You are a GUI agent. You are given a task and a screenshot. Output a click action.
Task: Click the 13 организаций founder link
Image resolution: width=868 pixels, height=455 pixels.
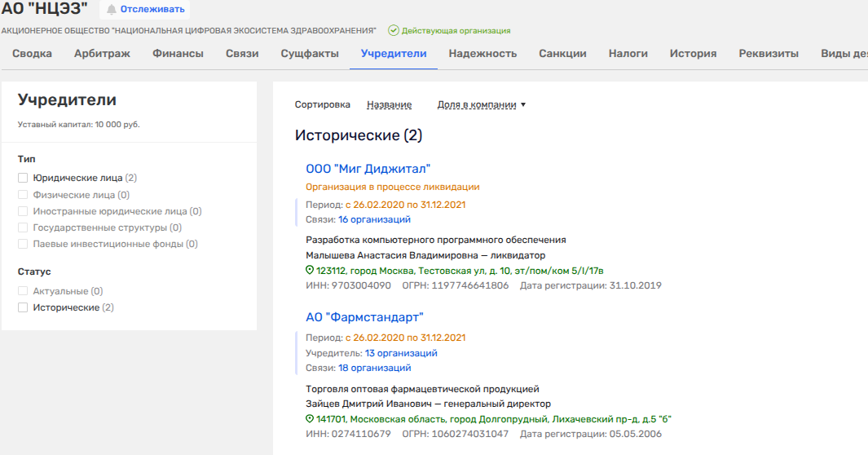click(x=400, y=353)
